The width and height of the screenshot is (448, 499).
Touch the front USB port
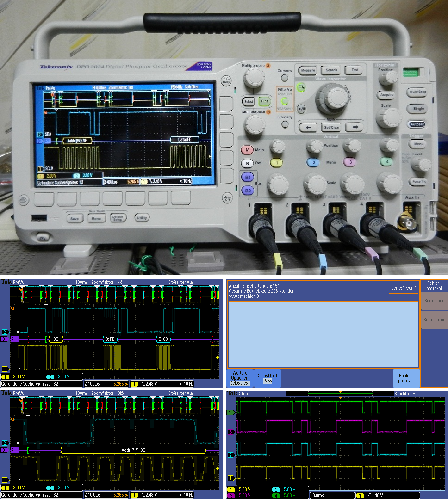tap(39, 218)
